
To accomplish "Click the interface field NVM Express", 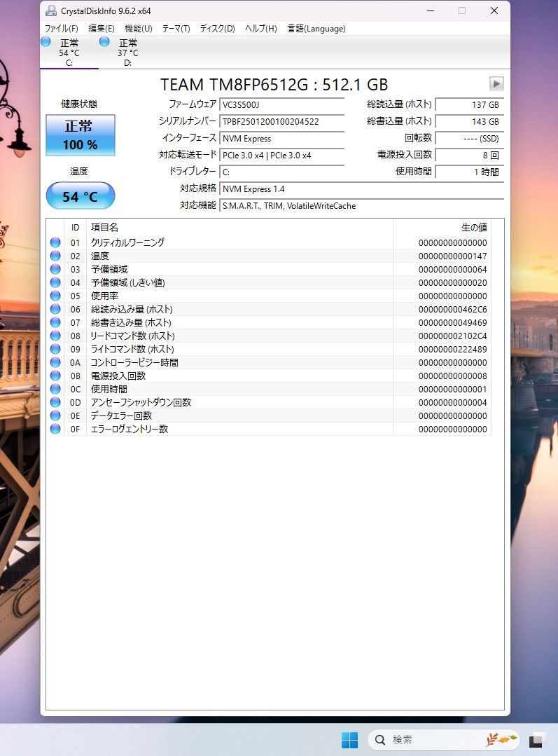I will (x=282, y=138).
